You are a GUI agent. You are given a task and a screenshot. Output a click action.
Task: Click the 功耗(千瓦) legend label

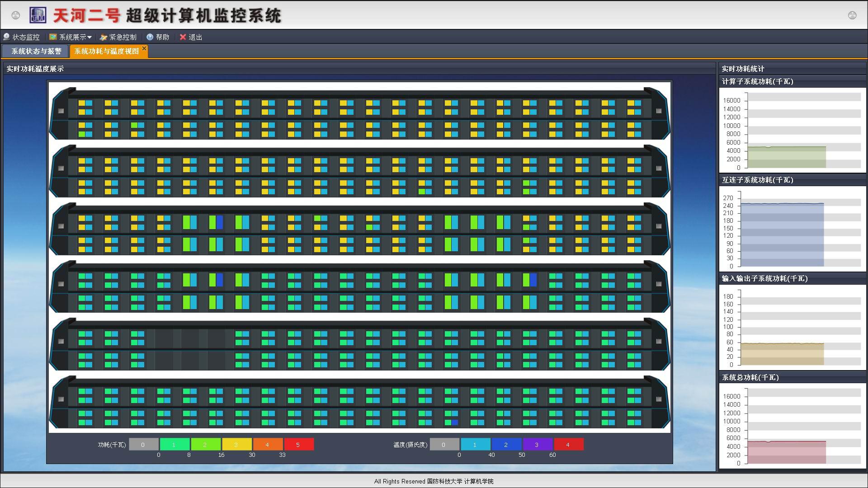(x=112, y=445)
